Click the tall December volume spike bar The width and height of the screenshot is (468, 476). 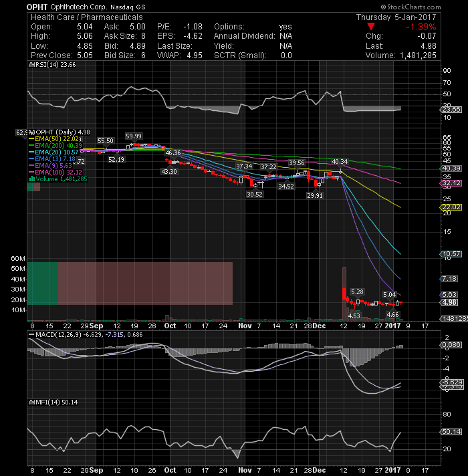tap(344, 294)
